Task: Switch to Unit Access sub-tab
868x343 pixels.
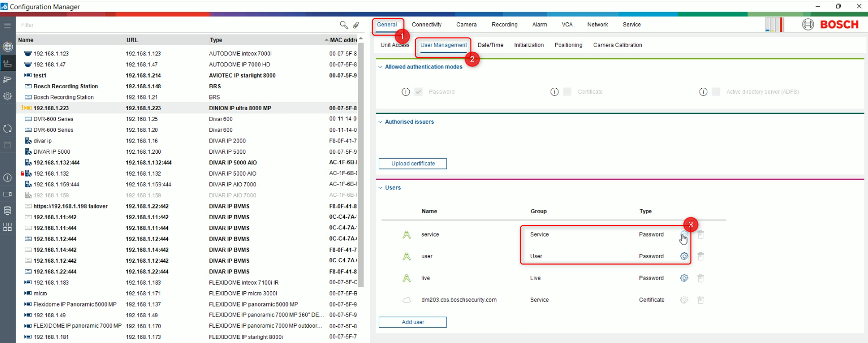Action: pyautogui.click(x=395, y=45)
